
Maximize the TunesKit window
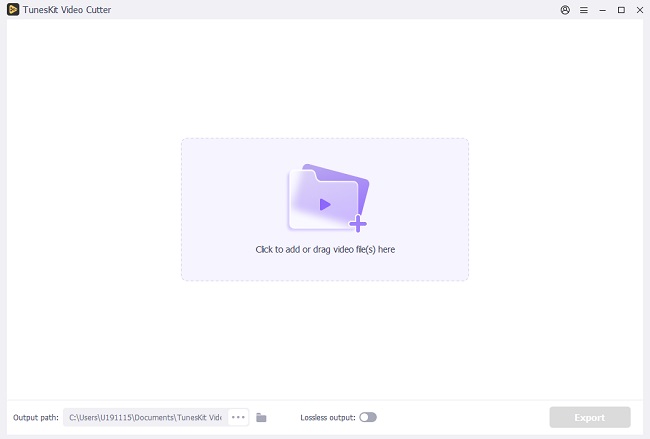point(621,10)
